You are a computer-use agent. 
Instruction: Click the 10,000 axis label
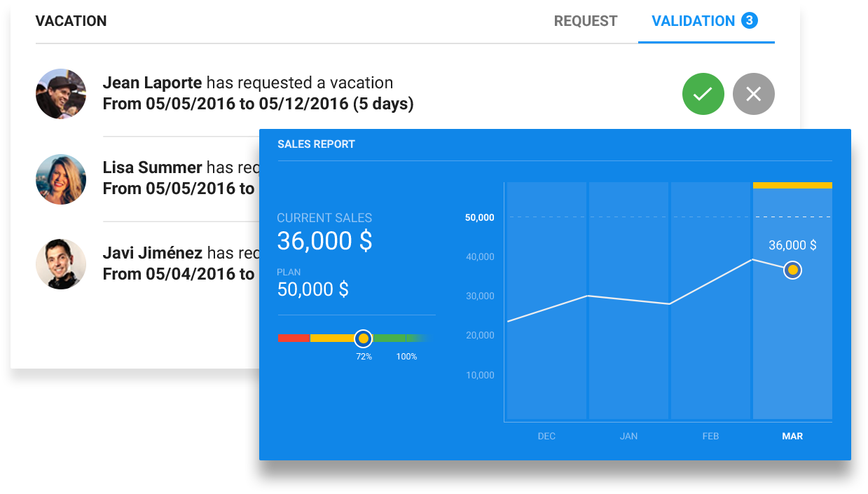pyautogui.click(x=480, y=376)
